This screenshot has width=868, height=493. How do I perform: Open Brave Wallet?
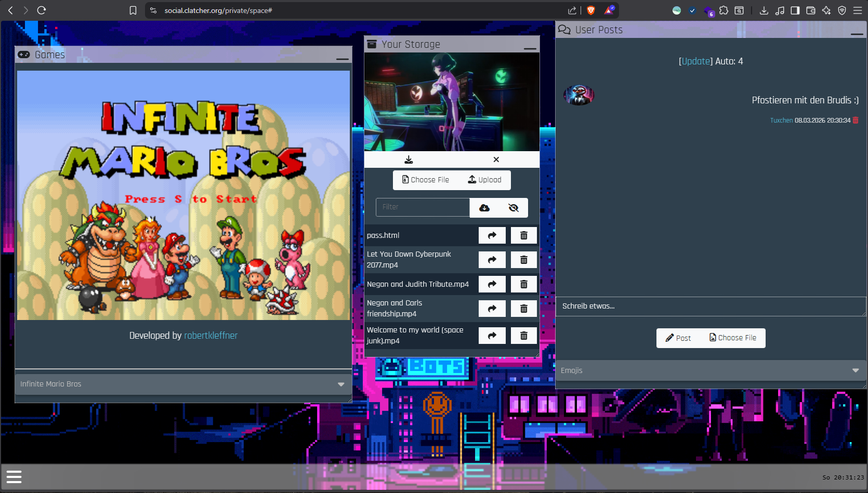click(811, 10)
